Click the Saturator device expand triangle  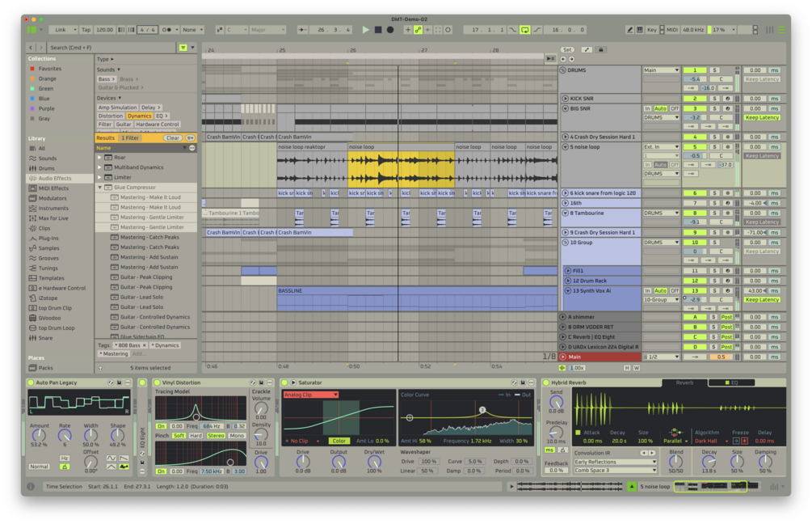click(x=293, y=382)
